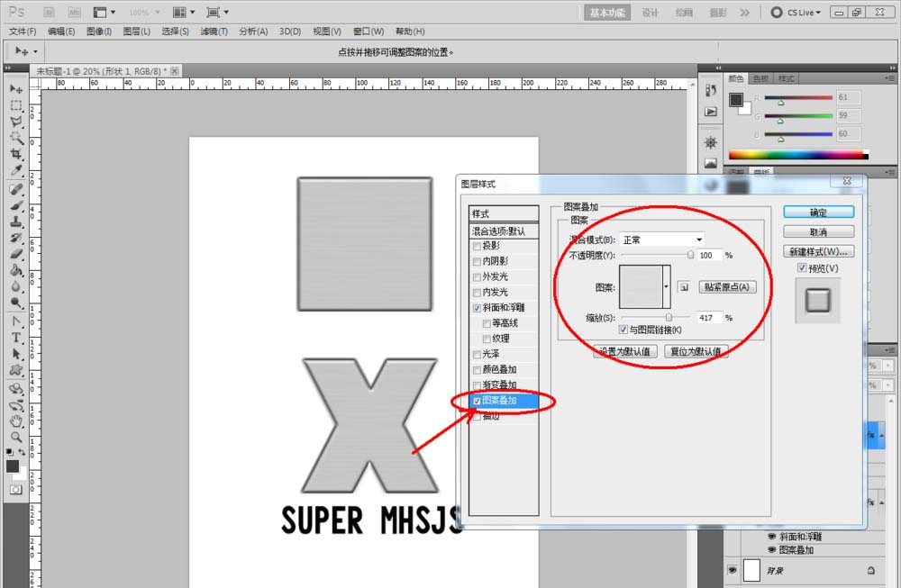Click the 新建样式(W)... button

click(818, 251)
